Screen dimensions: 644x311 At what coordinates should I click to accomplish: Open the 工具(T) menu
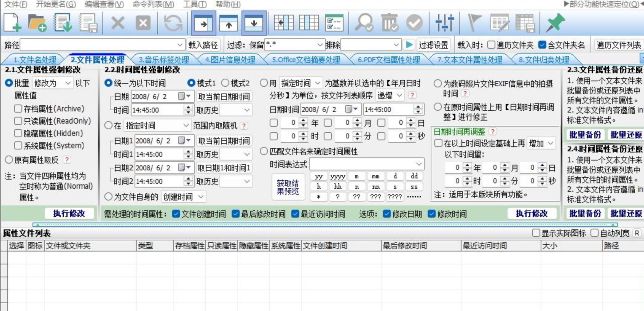coord(194,4)
